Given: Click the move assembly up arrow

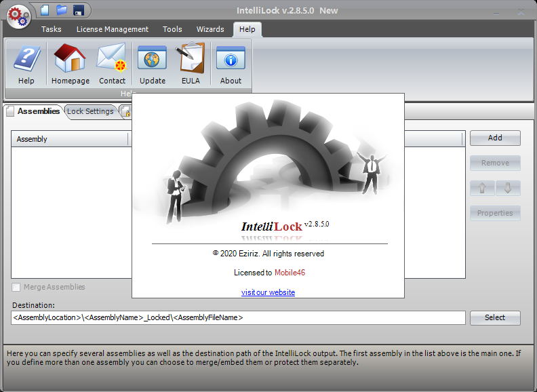Looking at the screenshot, I should [482, 188].
